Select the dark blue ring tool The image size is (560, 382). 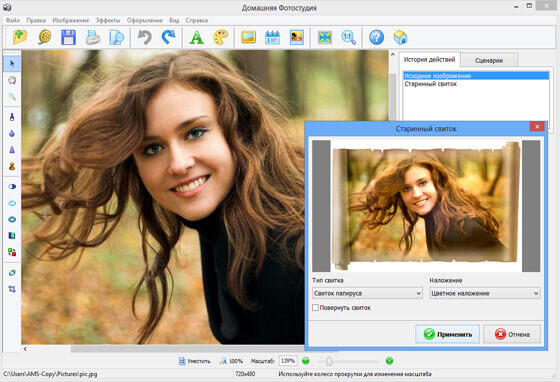[x=12, y=219]
